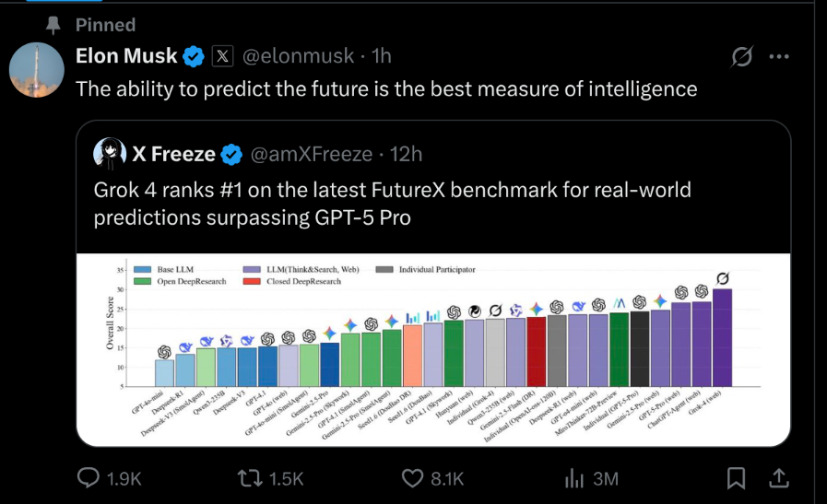The image size is (827, 504).
Task: Click the Elon Musk display name
Action: (126, 56)
